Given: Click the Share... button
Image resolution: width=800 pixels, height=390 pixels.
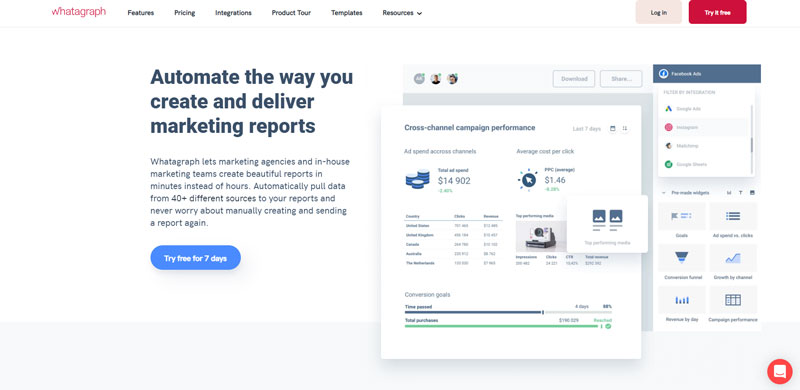Looking at the screenshot, I should click(621, 79).
